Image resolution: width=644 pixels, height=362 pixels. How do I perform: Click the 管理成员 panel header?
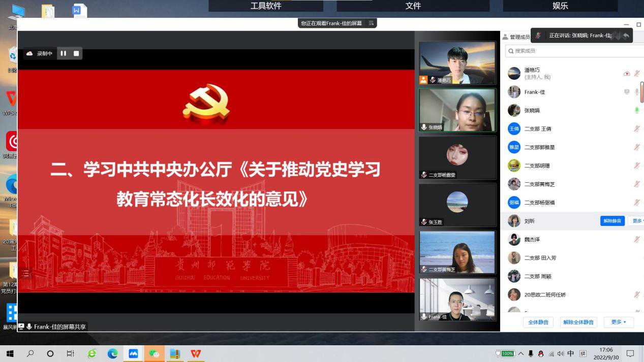tap(516, 37)
